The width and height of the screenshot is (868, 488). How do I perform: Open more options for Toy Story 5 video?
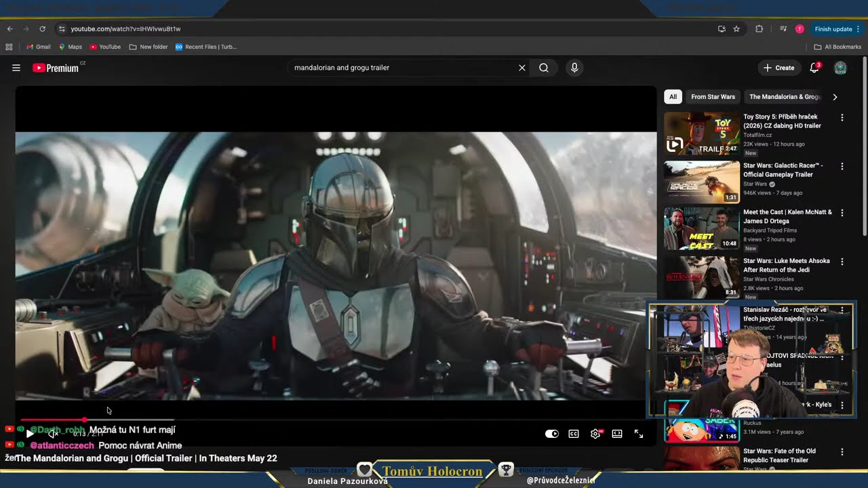tap(842, 117)
